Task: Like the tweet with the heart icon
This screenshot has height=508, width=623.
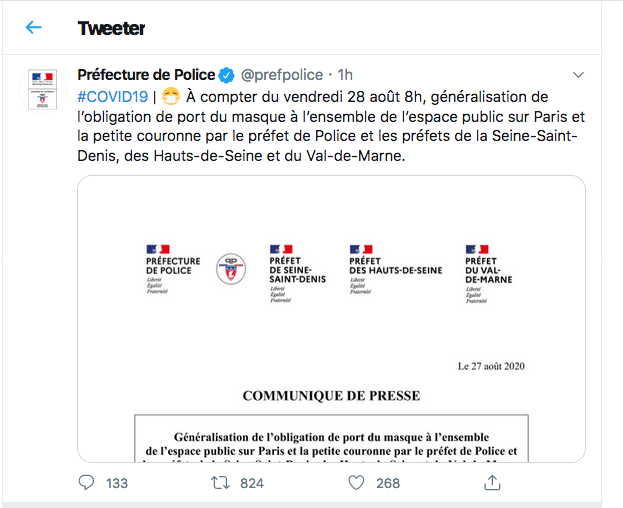Action: 356,483
